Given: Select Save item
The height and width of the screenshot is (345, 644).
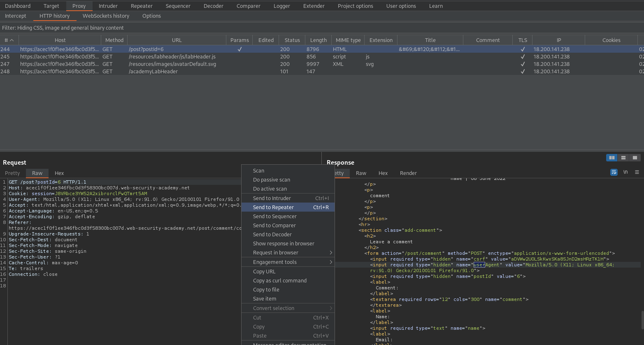Looking at the screenshot, I should 288,299.
